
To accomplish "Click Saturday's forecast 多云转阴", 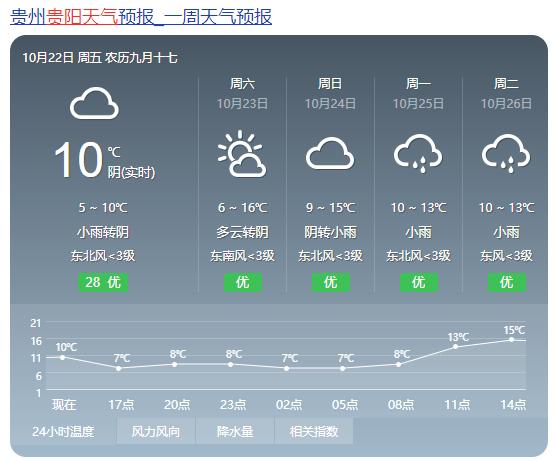I will pos(242,232).
